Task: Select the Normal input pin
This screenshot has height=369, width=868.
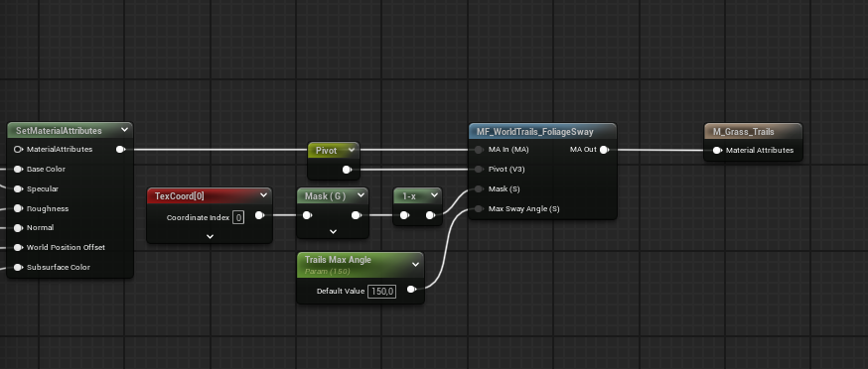Action: pyautogui.click(x=18, y=228)
